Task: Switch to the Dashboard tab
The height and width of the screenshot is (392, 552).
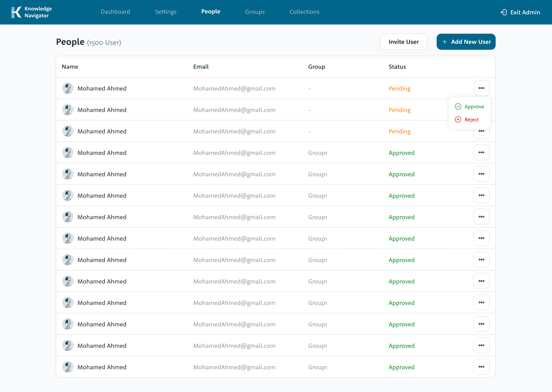Action: (x=115, y=12)
